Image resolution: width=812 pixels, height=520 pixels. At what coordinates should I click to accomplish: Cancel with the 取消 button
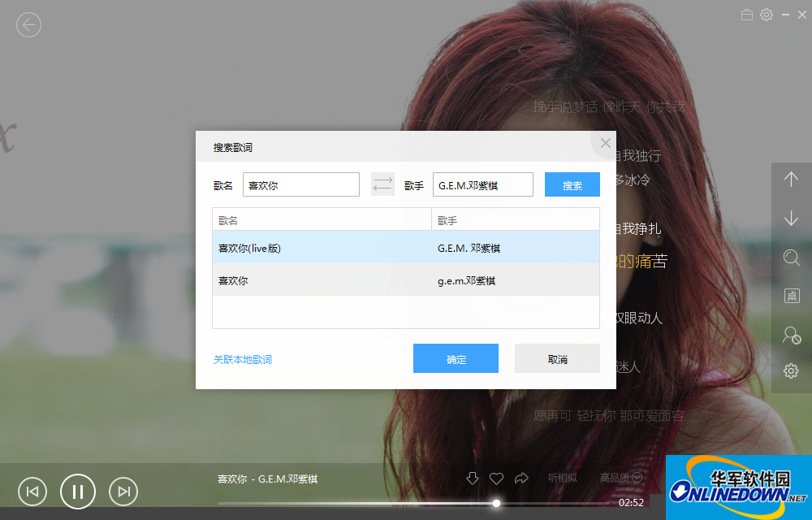point(557,358)
